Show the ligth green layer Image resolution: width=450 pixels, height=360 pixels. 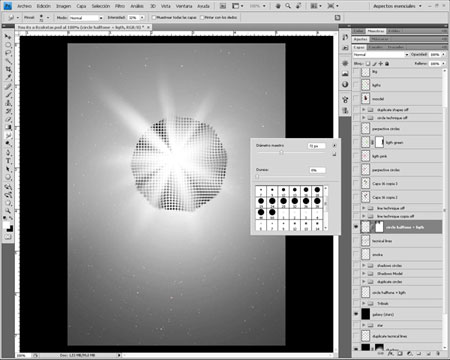356,142
